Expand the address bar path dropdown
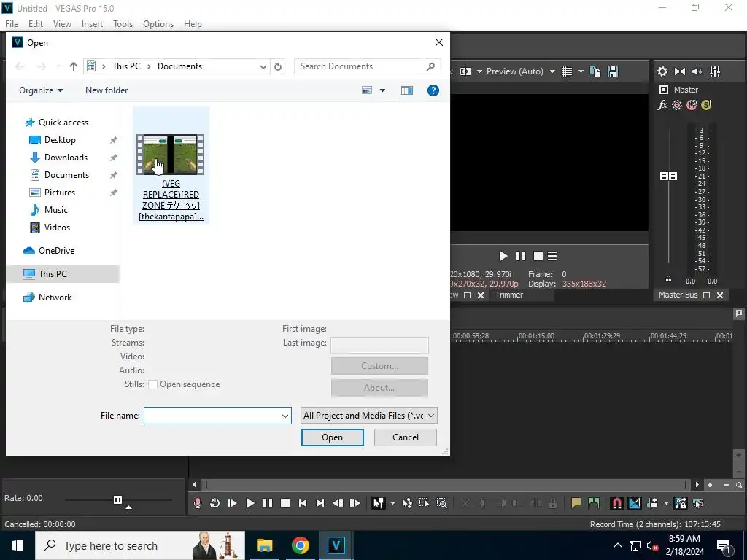Screen dimensions: 747x560 263,66
